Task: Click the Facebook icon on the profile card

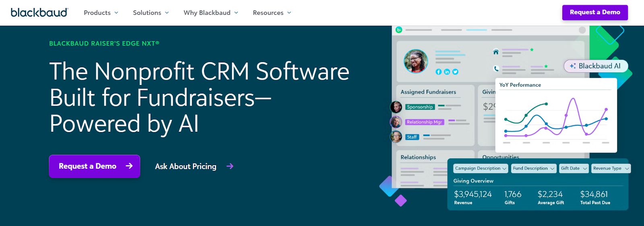Action: [439, 72]
